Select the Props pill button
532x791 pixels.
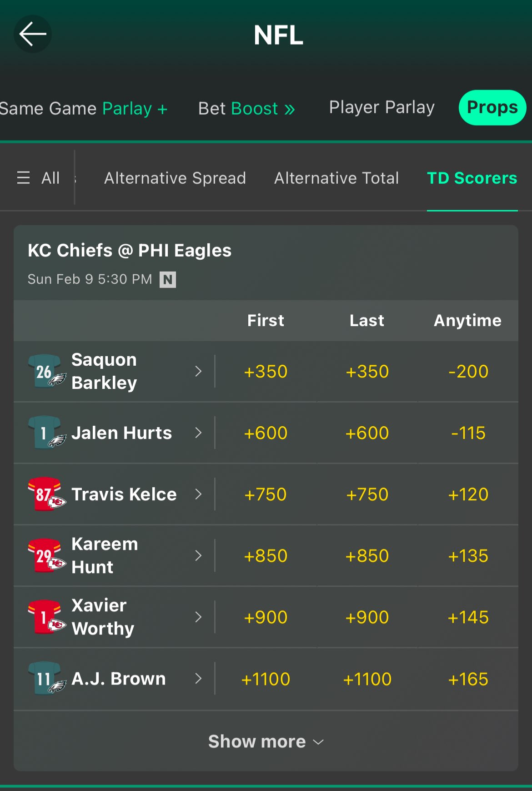[492, 107]
